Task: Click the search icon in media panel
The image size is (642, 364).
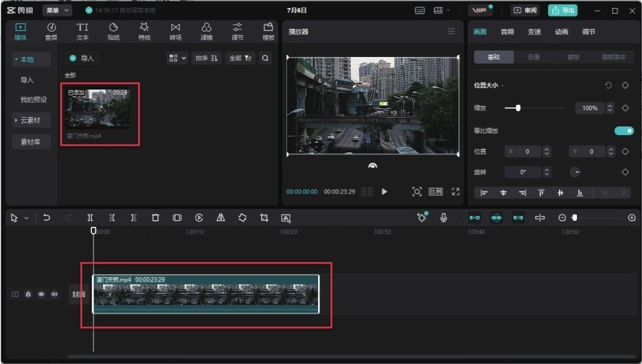Action: coord(265,58)
